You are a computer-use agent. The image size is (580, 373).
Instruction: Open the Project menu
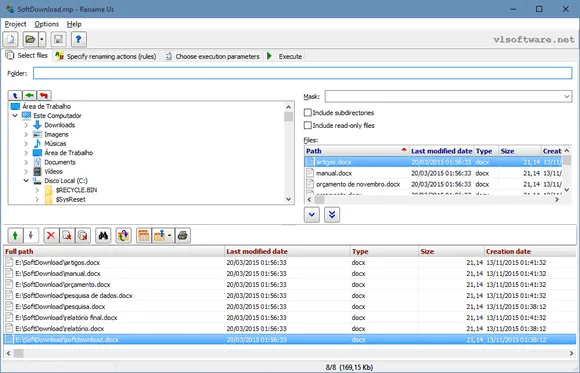[x=16, y=24]
